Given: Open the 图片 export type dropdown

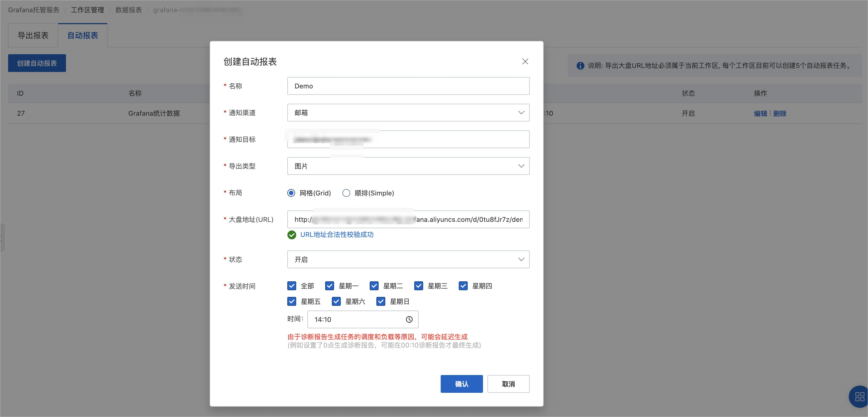Looking at the screenshot, I should 408,166.
